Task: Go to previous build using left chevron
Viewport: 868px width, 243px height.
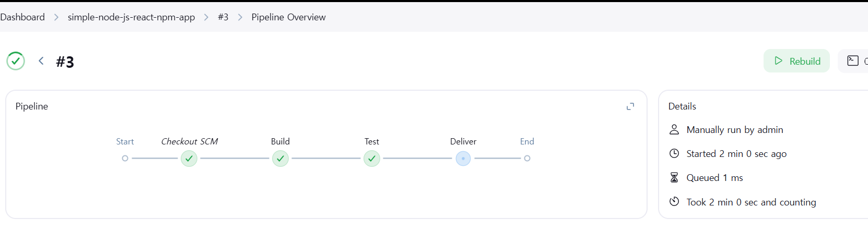Action: coord(41,61)
